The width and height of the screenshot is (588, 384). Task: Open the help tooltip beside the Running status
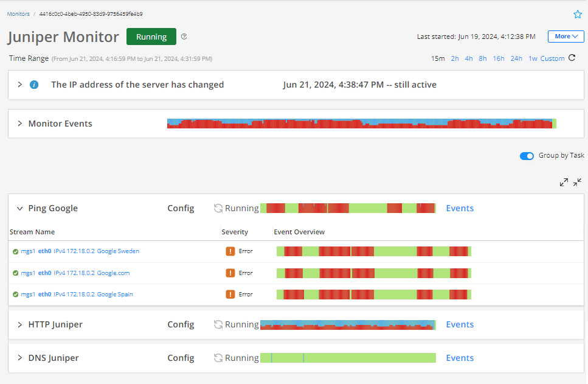tap(184, 37)
